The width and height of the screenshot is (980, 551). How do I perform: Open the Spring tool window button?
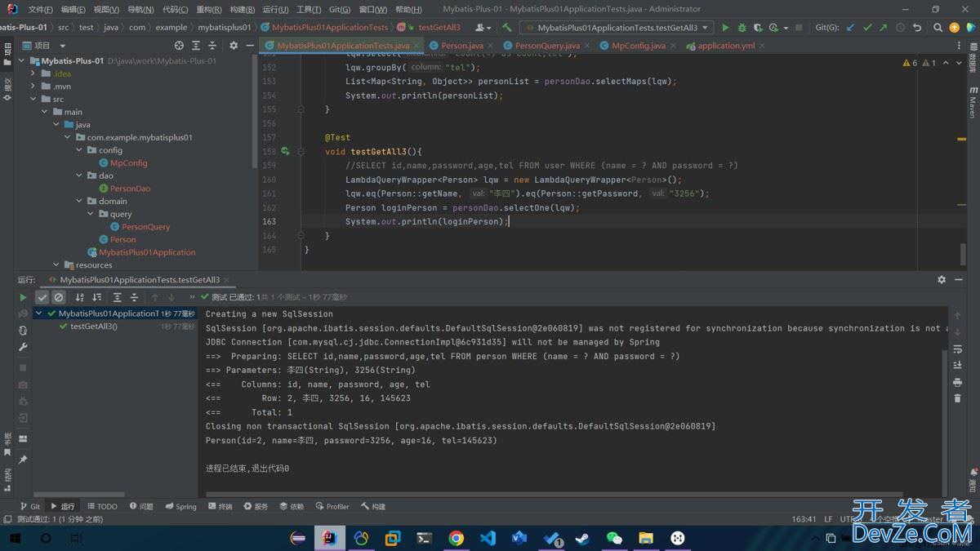(x=180, y=506)
